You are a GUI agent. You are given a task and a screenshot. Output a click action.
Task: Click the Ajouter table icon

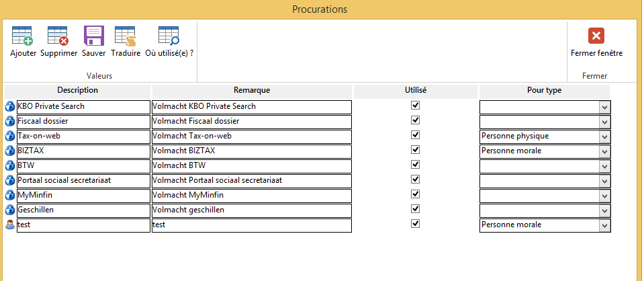pos(23,36)
